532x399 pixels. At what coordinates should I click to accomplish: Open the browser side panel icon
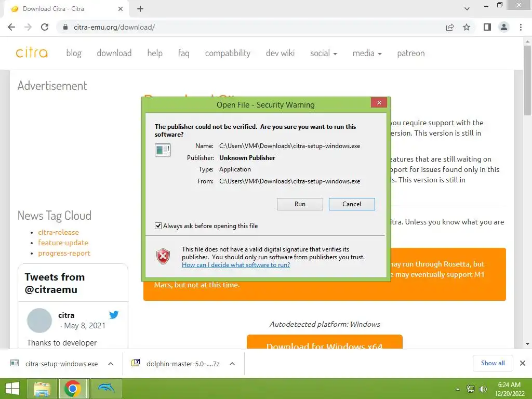(487, 27)
